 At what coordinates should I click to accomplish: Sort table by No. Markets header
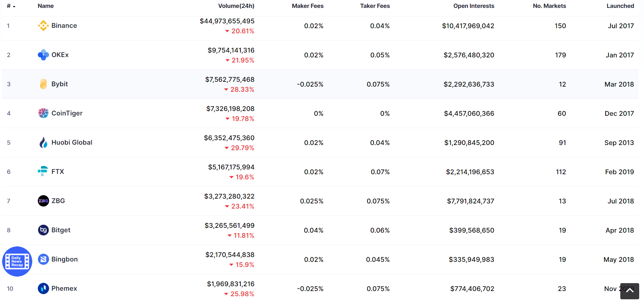click(550, 6)
